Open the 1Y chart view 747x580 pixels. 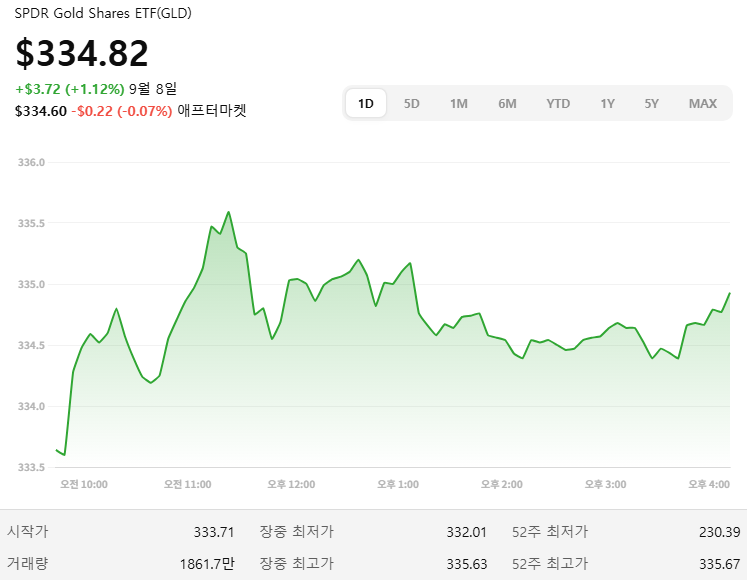pos(607,103)
